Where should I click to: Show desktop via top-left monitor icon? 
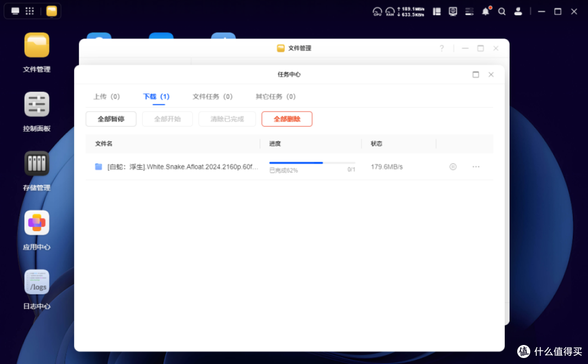(x=15, y=11)
